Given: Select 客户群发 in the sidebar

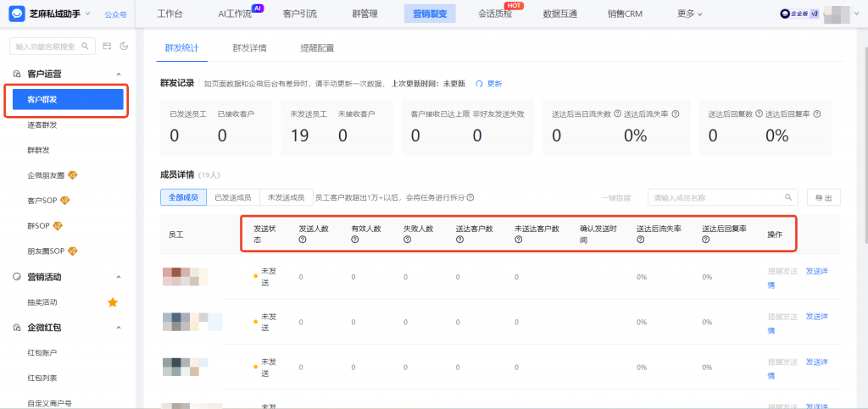Looking at the screenshot, I should pyautogui.click(x=68, y=100).
